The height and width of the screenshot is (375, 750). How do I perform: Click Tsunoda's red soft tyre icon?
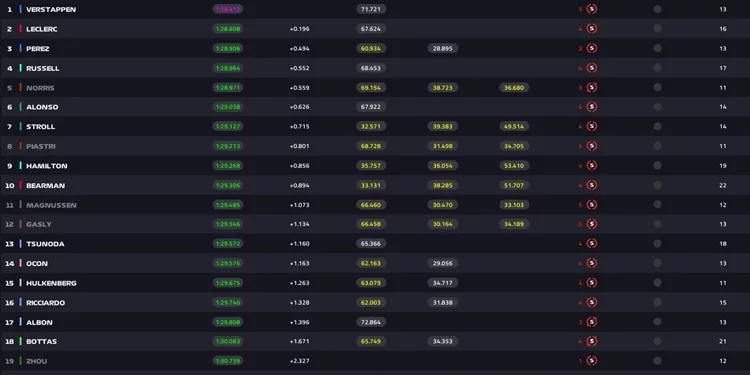[592, 243]
